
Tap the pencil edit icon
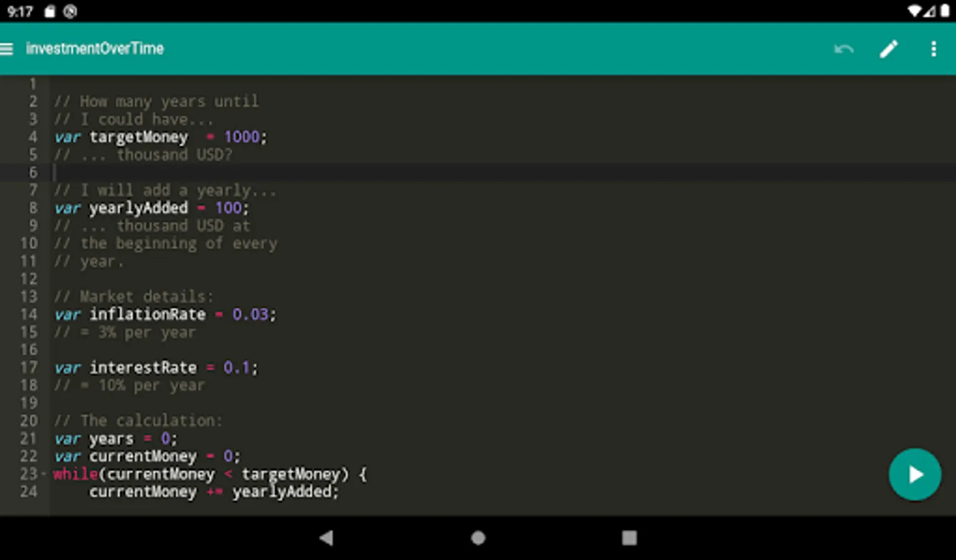(889, 49)
